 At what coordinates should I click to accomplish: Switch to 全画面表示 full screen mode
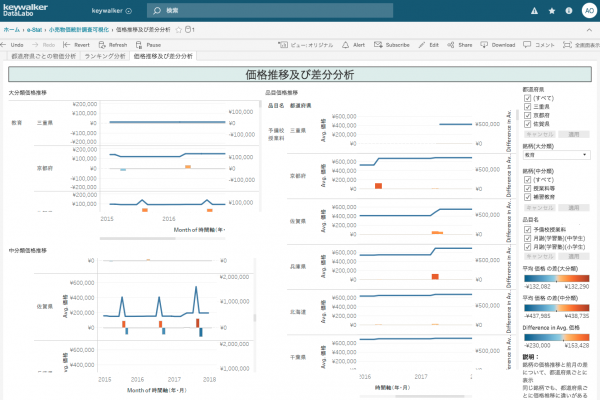(x=581, y=45)
